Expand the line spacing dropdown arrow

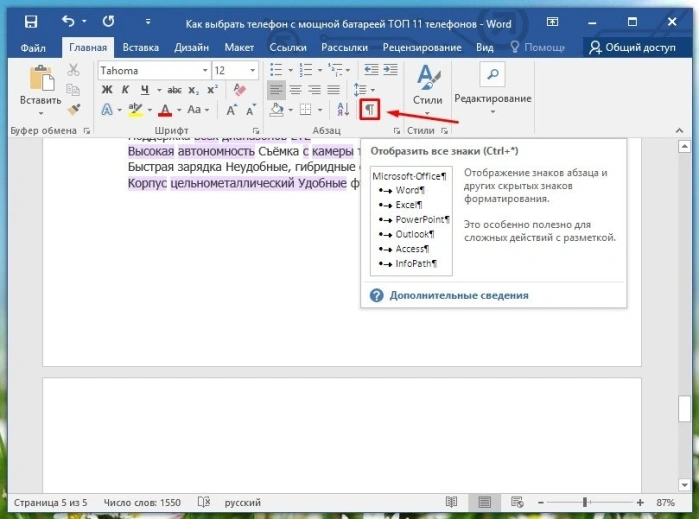373,90
